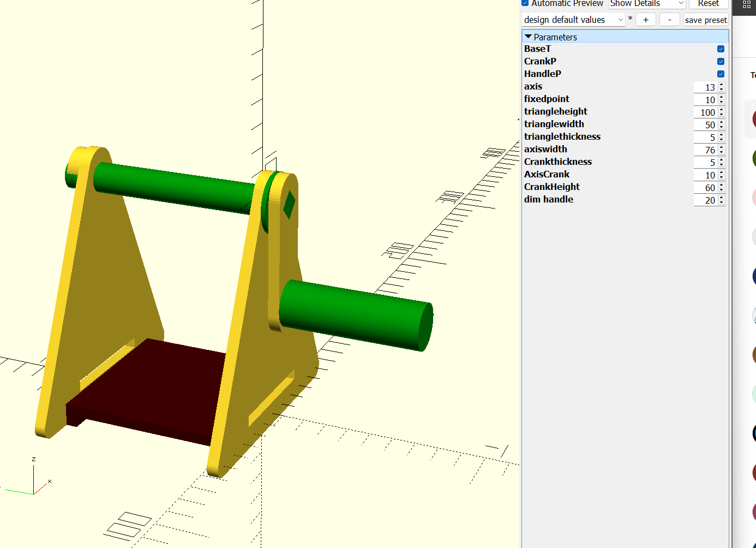
Task: Increase the trianglethickness value with up arrow
Action: tap(722, 135)
